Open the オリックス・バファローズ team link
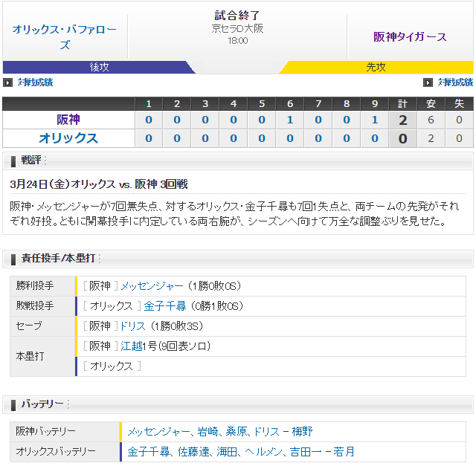The image size is (476, 466). pyautogui.click(x=65, y=36)
